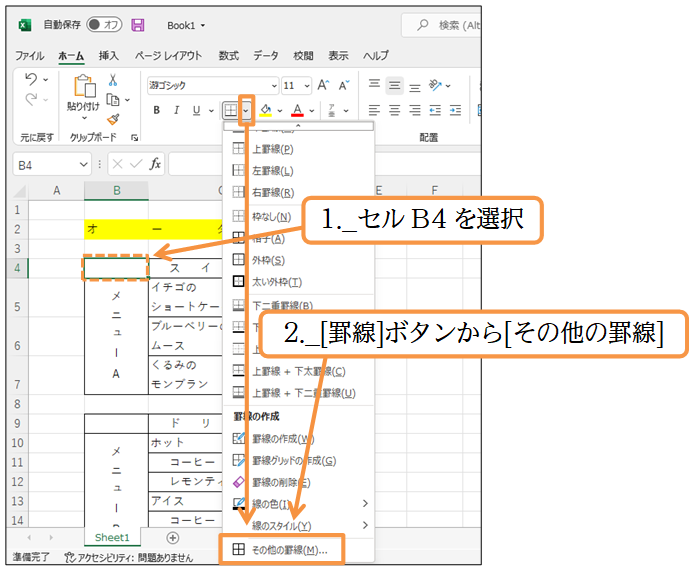This screenshot has width=689, height=569.
Task: Choose 太い外枠(T) from borders menu
Action: pyautogui.click(x=298, y=282)
